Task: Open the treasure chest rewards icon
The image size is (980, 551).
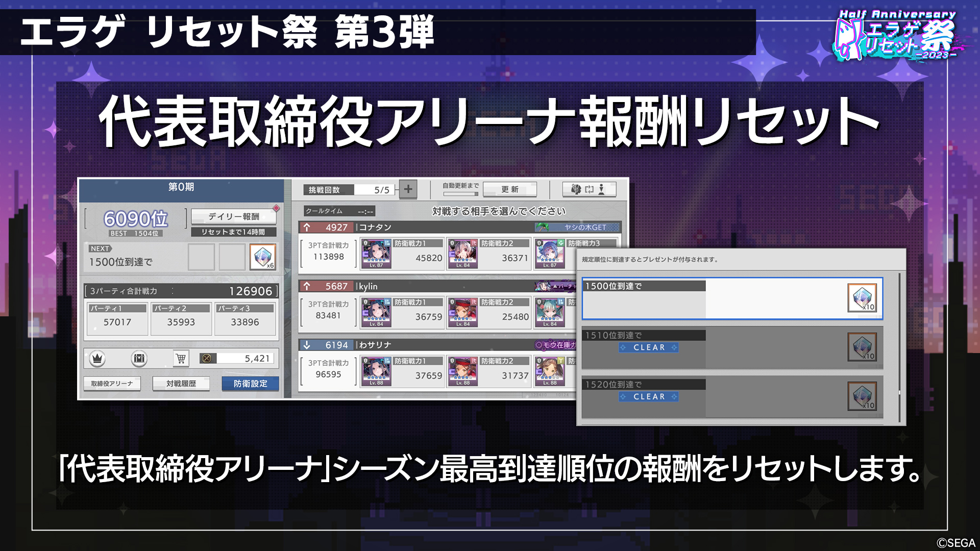Action: click(x=139, y=359)
